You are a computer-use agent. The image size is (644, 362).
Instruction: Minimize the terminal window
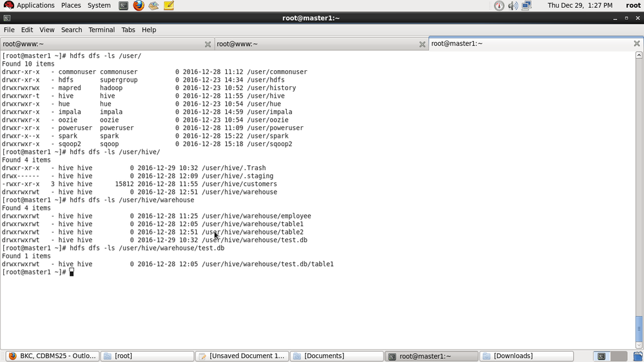pyautogui.click(x=615, y=19)
